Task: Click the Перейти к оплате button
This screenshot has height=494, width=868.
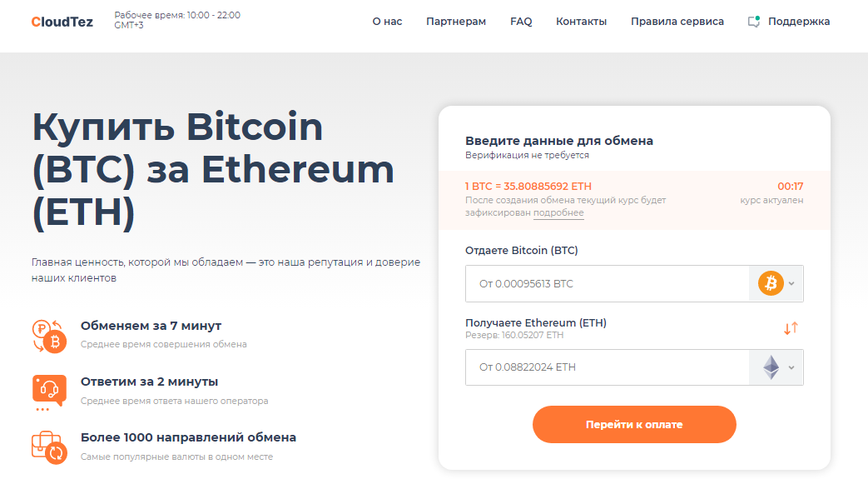Action: pyautogui.click(x=634, y=425)
